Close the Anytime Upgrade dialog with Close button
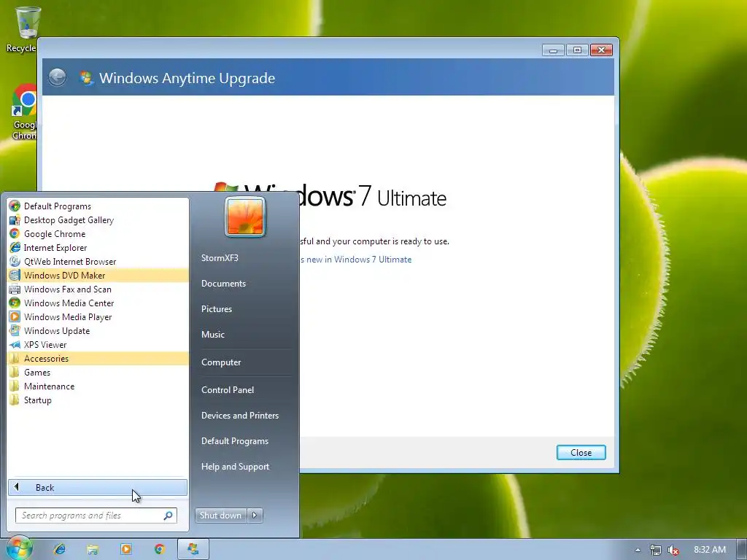Screen dimensions: 747x560 tap(581, 452)
